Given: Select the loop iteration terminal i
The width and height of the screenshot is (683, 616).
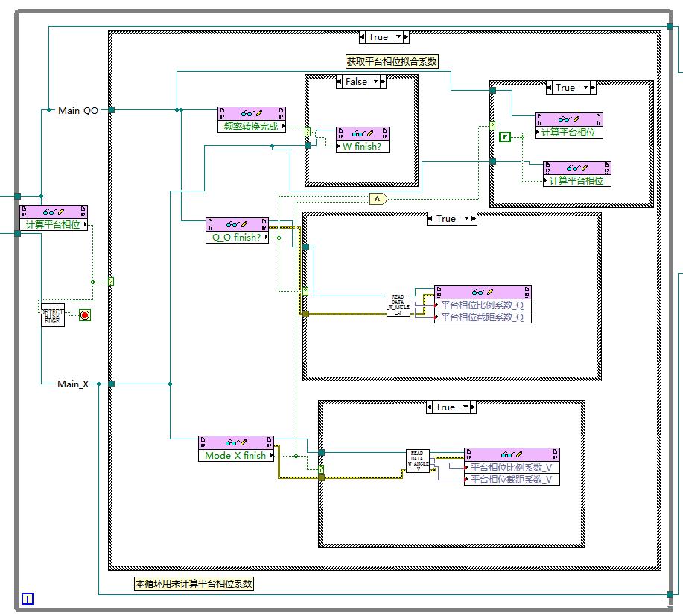Looking at the screenshot, I should pyautogui.click(x=28, y=598).
